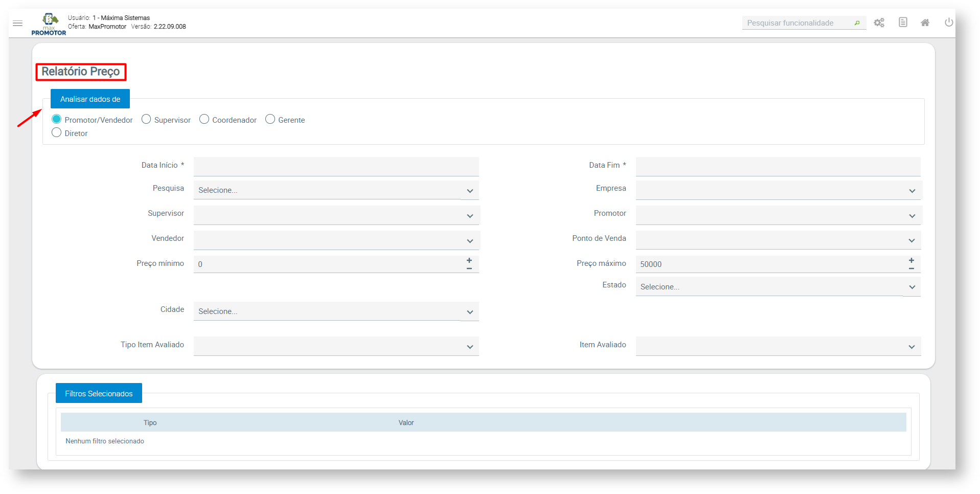Open the Estado dropdown
Image resolution: width=980 pixels, height=494 pixels.
click(779, 287)
